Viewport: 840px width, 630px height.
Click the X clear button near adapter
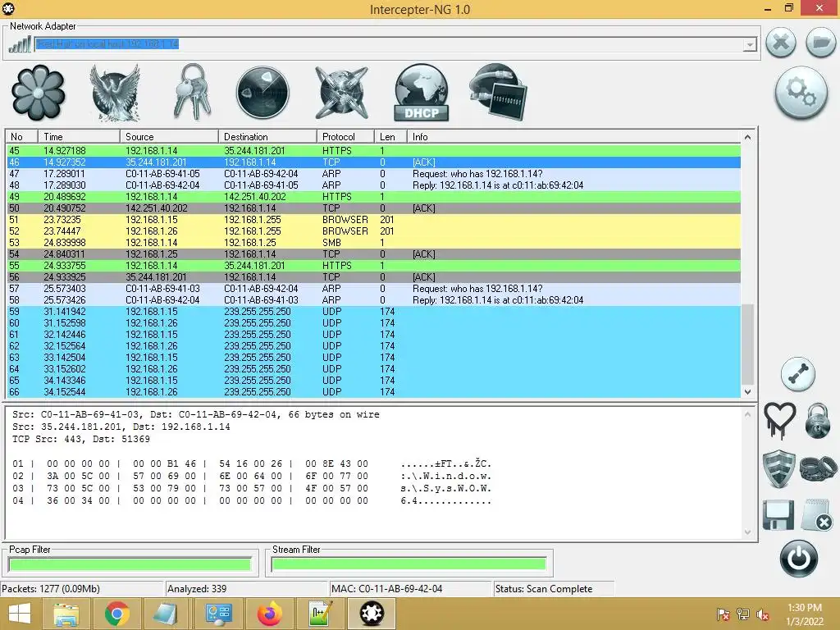[x=781, y=42]
